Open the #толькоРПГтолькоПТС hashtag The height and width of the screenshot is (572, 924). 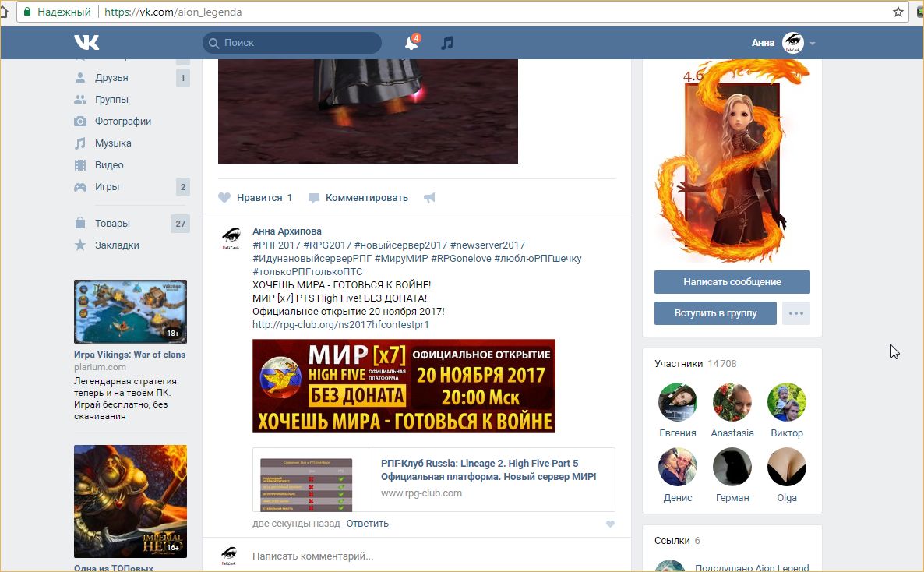click(x=308, y=271)
